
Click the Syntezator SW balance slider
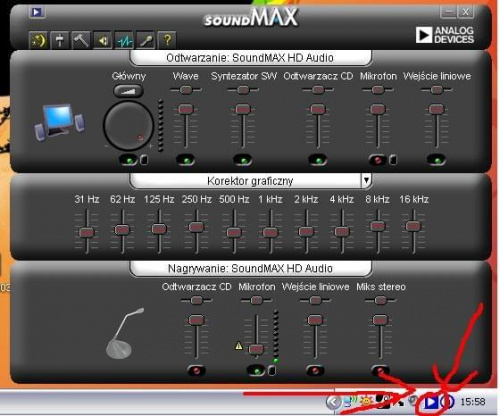pos(243,90)
